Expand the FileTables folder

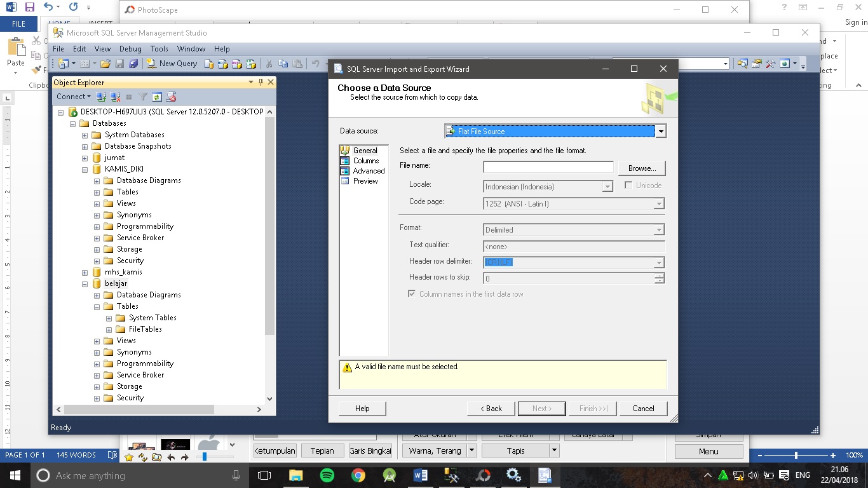tap(109, 330)
